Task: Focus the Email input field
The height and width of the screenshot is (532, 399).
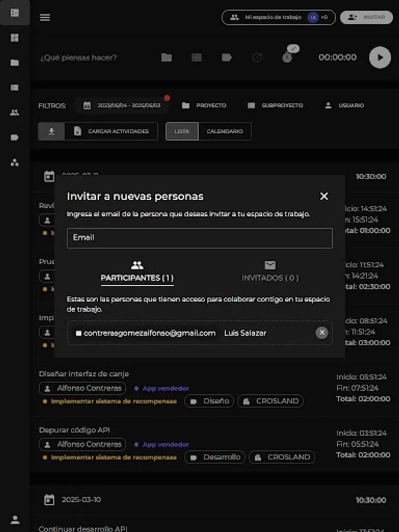Action: (x=200, y=238)
